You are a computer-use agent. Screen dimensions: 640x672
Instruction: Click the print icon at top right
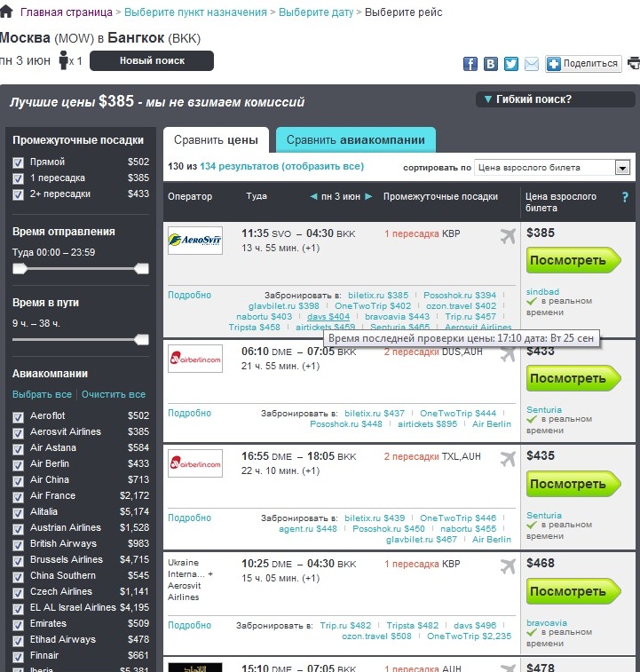[x=634, y=63]
